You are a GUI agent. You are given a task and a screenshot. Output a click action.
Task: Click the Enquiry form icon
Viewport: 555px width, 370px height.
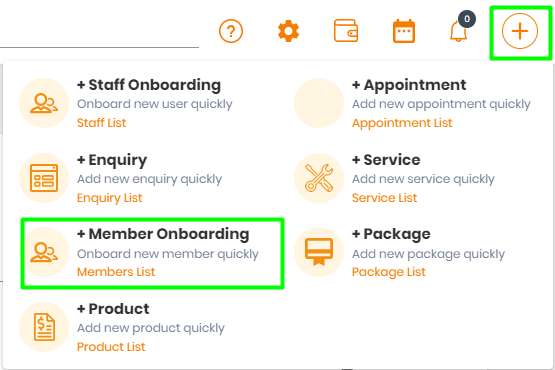coord(44,178)
